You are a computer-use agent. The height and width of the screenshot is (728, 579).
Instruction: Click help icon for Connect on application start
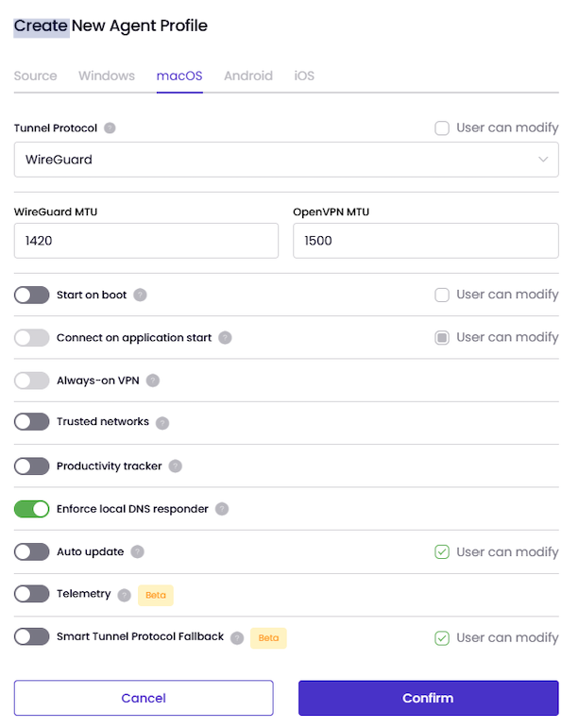pyautogui.click(x=225, y=337)
